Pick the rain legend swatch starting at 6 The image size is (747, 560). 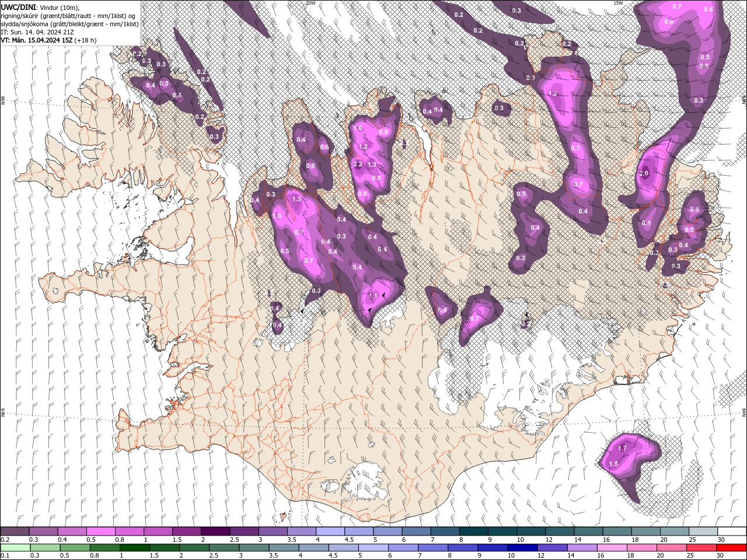[403, 548]
